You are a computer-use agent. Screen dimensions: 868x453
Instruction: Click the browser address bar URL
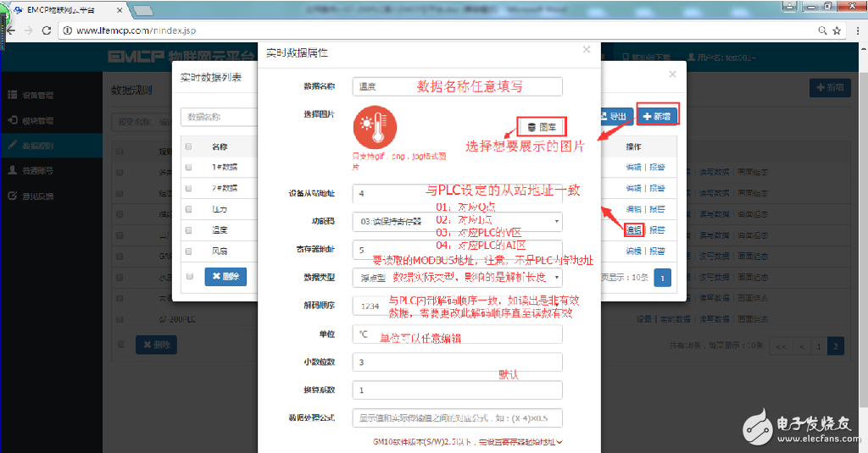click(x=136, y=30)
